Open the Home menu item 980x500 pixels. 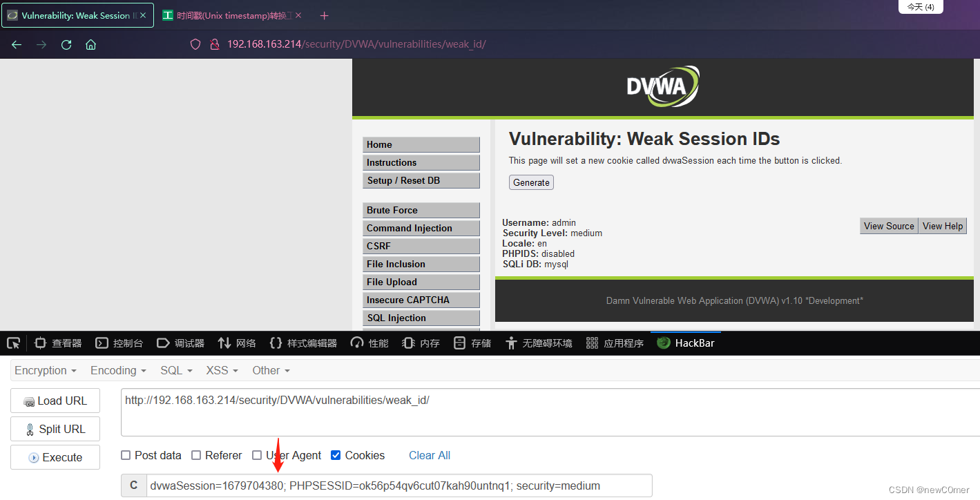pyautogui.click(x=421, y=144)
